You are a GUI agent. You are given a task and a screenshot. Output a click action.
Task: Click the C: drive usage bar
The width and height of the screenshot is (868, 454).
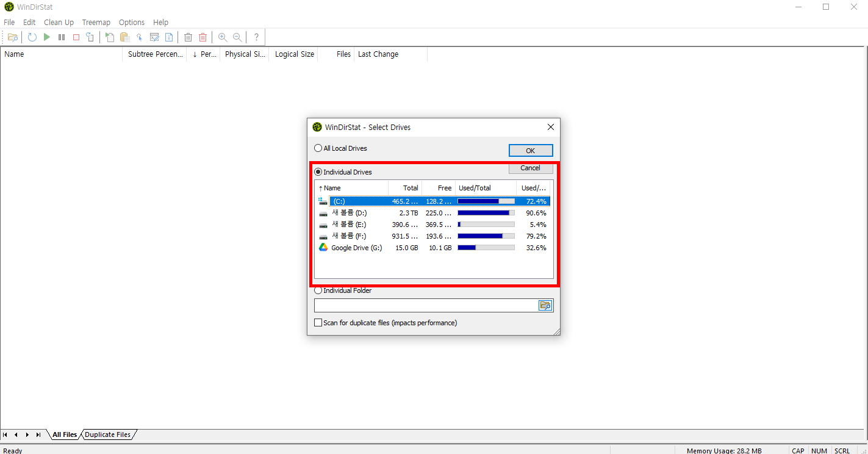(x=486, y=201)
